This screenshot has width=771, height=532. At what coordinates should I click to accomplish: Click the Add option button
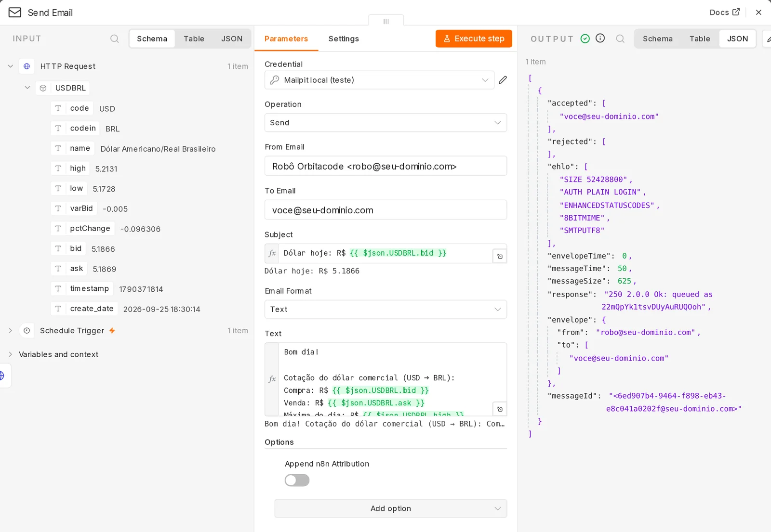391,508
